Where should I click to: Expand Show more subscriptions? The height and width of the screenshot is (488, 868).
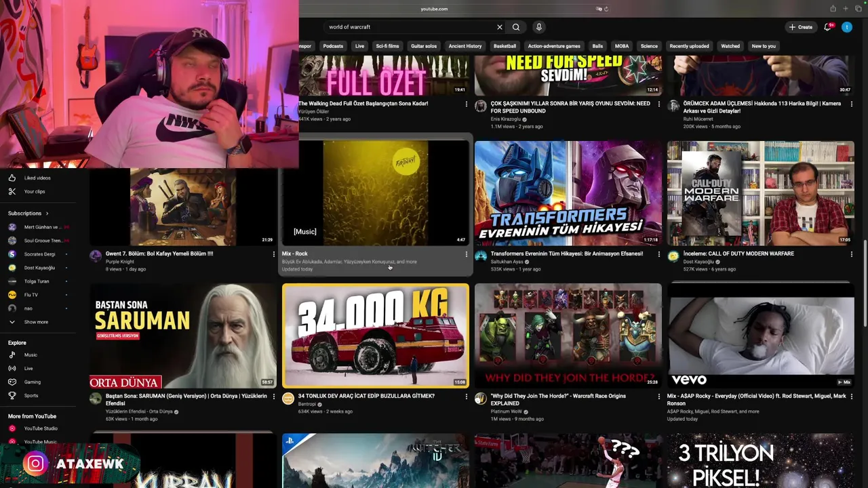[36, 322]
